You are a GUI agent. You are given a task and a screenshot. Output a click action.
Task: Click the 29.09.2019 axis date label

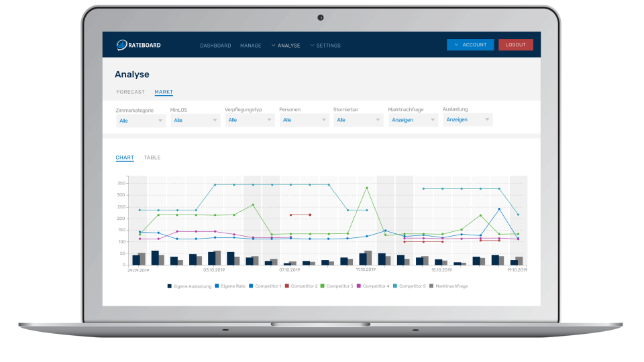138,270
